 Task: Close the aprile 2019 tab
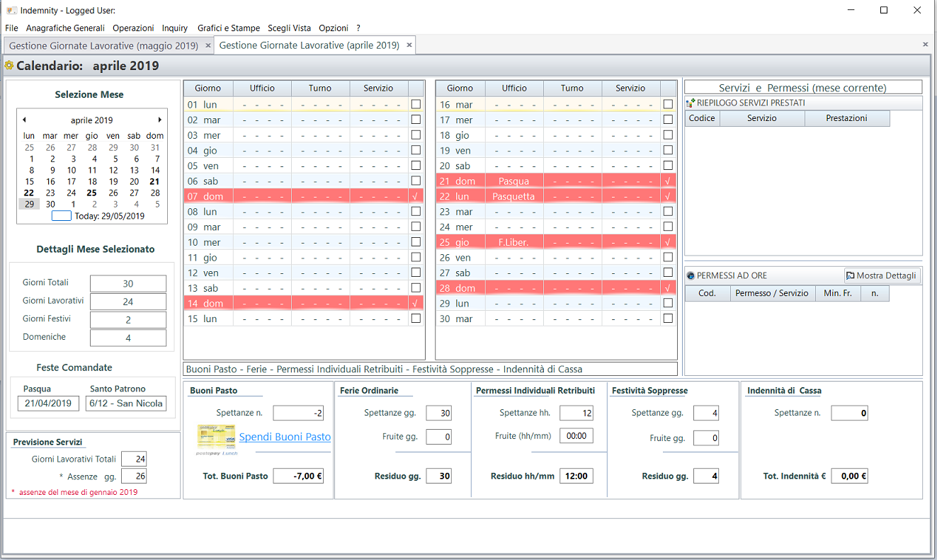point(409,45)
